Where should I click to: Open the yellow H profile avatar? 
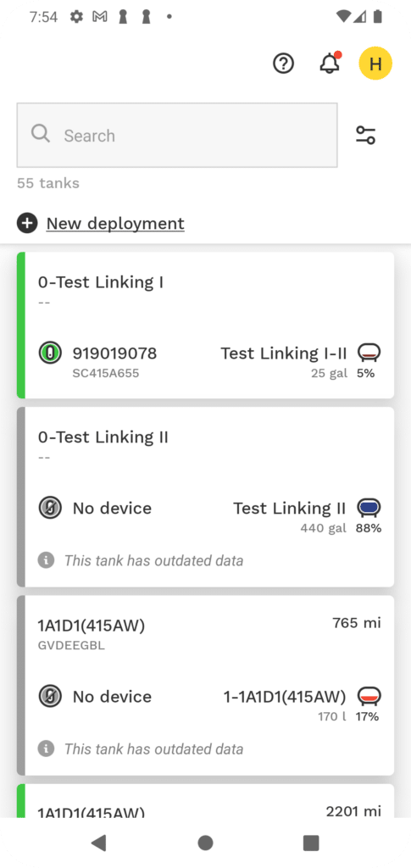click(x=375, y=64)
